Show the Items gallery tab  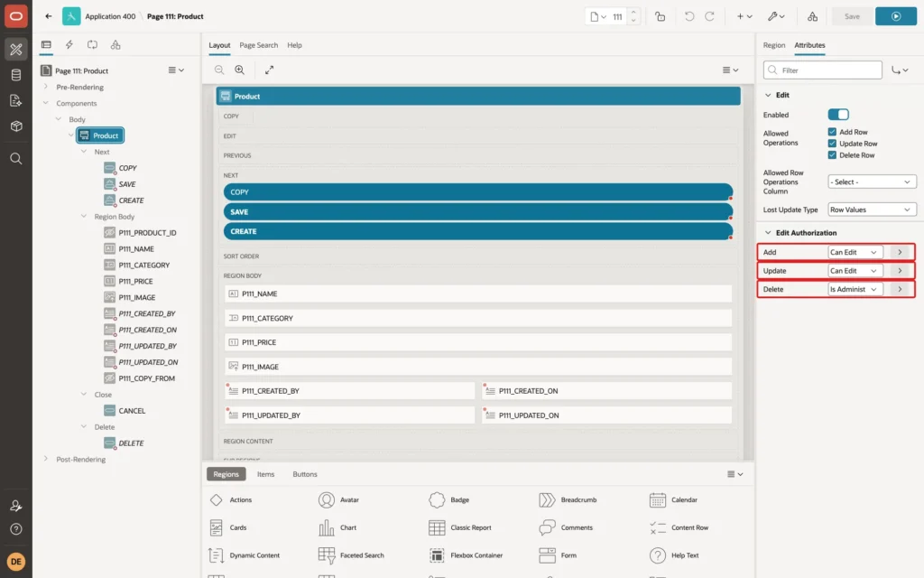[x=266, y=474]
